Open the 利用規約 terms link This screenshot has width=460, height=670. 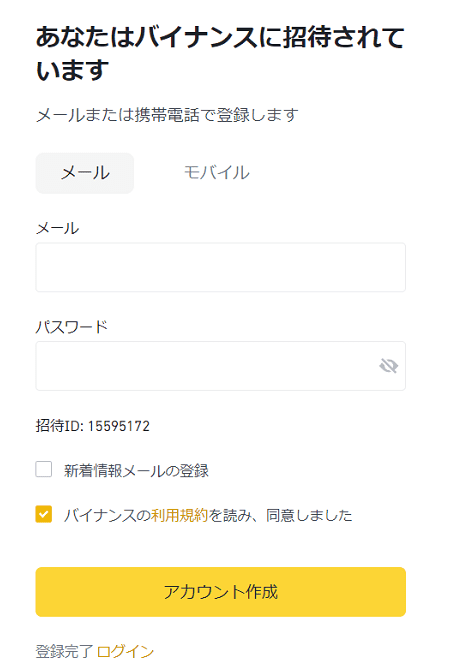179,515
